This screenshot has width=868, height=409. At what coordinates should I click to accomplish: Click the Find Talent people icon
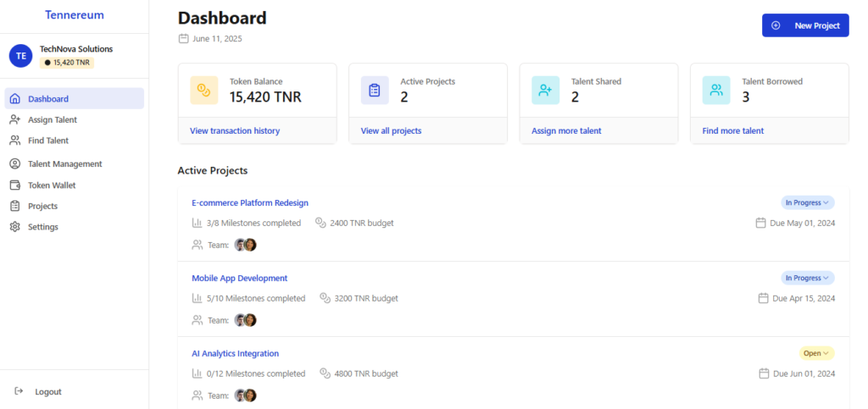click(15, 141)
